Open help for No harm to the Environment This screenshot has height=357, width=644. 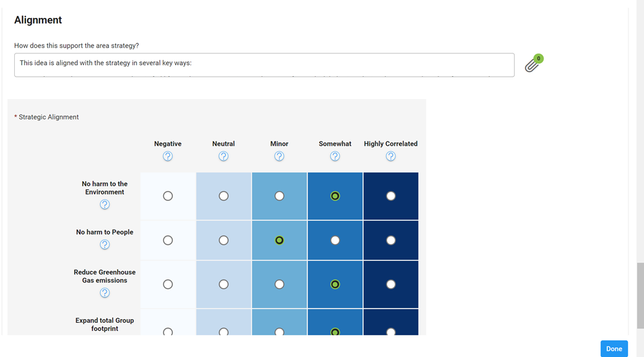click(105, 204)
